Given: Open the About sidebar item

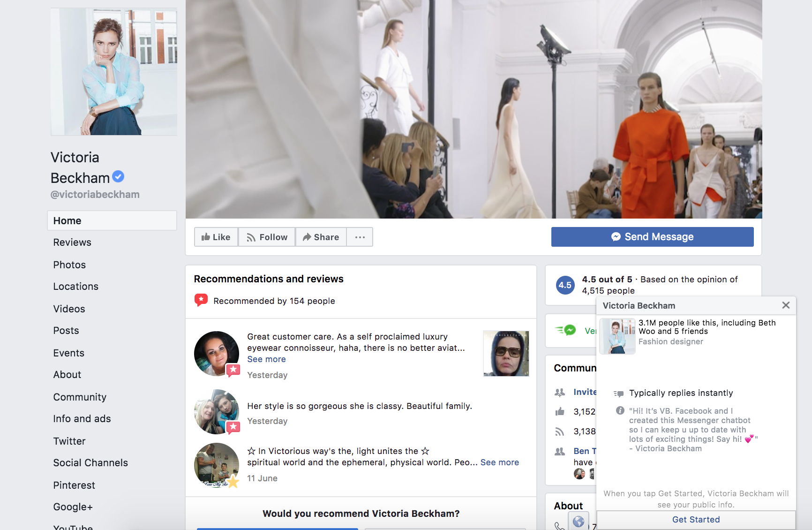Looking at the screenshot, I should (68, 375).
